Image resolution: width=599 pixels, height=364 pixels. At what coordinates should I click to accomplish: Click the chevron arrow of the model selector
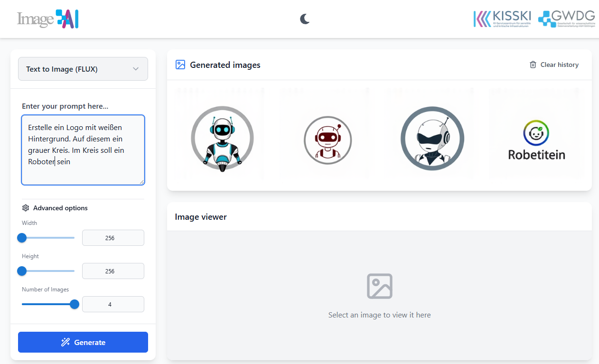136,69
